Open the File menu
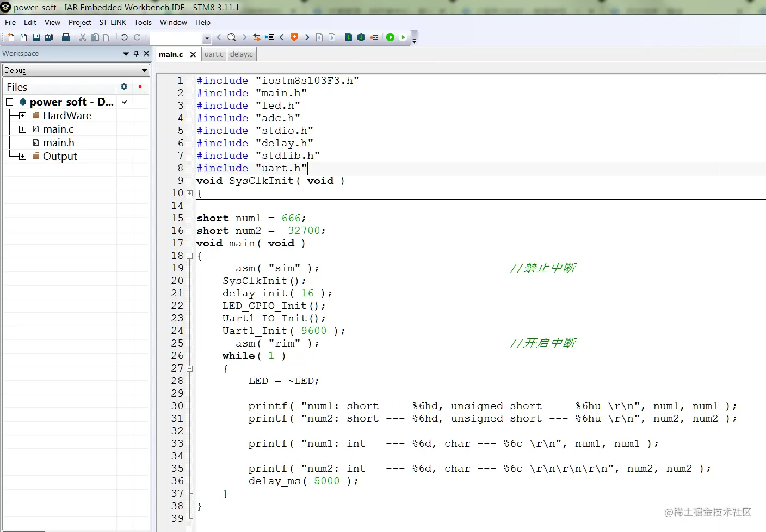This screenshot has height=532, width=766. 10,22
